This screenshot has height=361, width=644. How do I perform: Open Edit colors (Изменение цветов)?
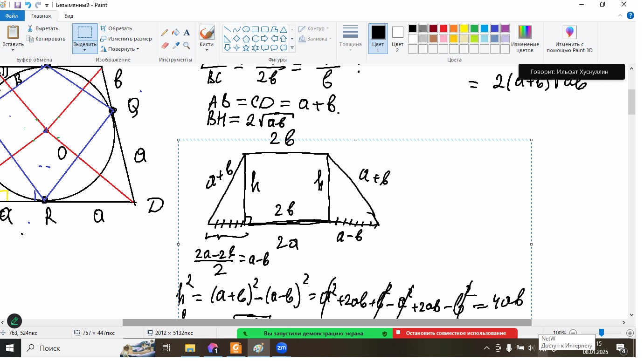click(x=525, y=39)
